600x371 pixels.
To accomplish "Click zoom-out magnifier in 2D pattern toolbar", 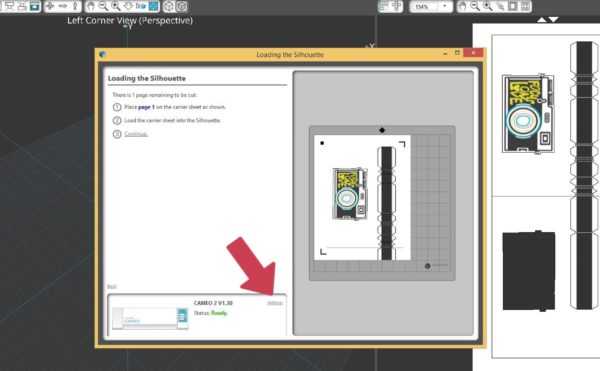I will pos(475,6).
